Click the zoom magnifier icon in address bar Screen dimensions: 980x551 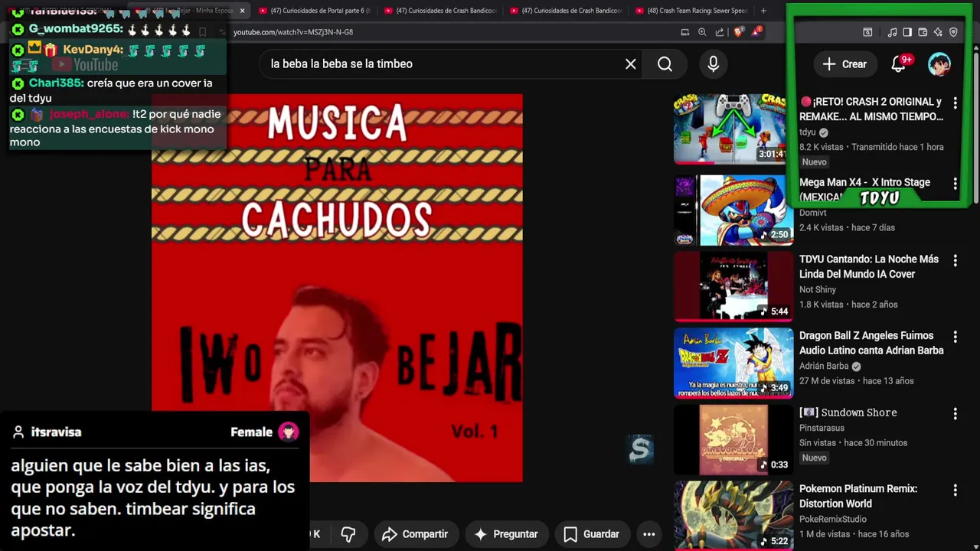pos(702,32)
